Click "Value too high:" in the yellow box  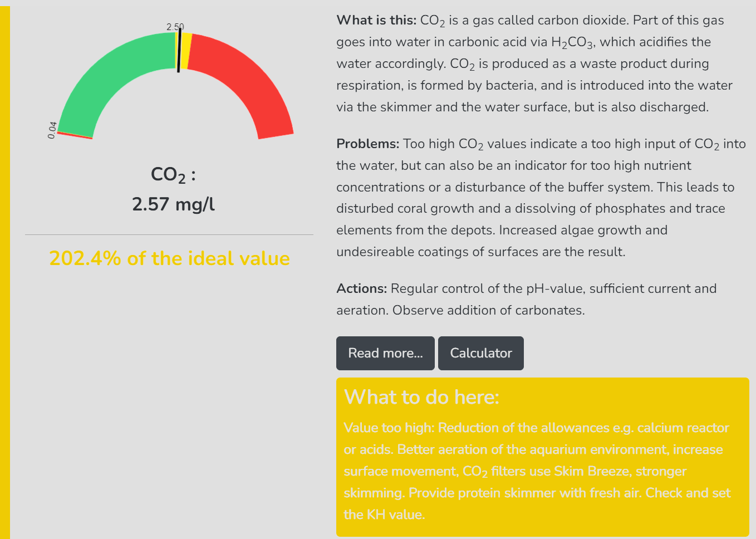click(x=389, y=428)
